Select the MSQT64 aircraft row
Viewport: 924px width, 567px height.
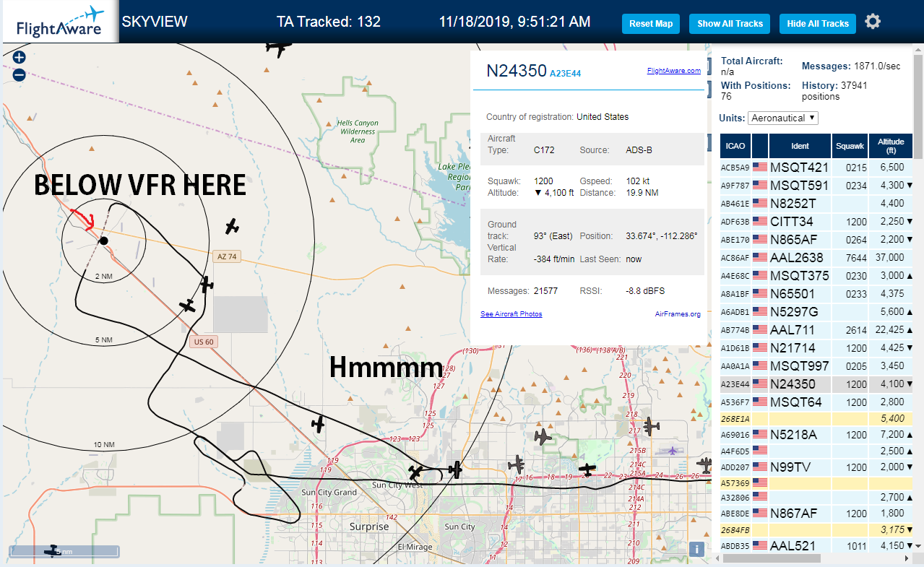pyautogui.click(x=816, y=402)
